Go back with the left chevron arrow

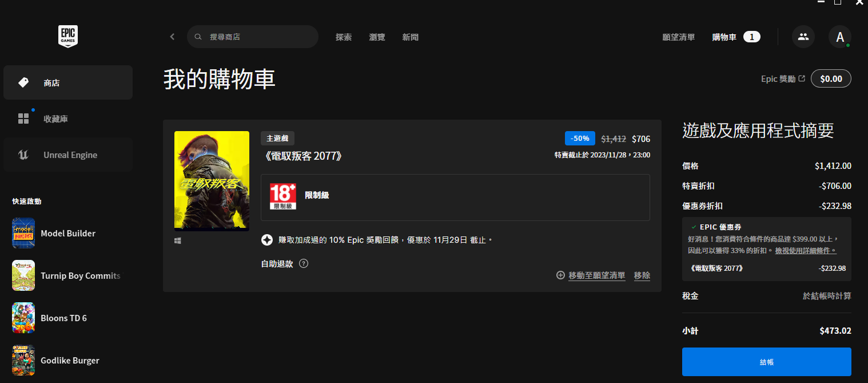coord(172,37)
